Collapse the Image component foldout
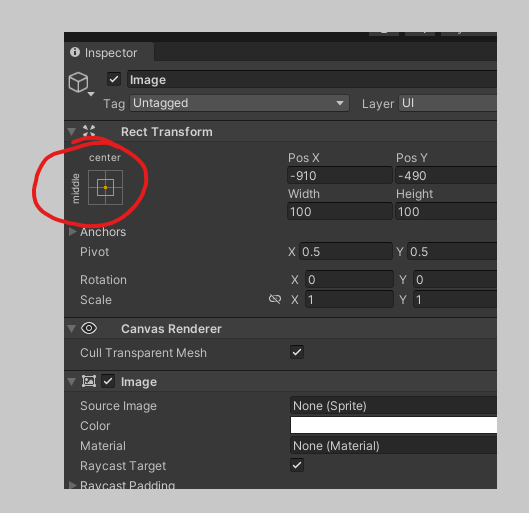 click(x=72, y=382)
